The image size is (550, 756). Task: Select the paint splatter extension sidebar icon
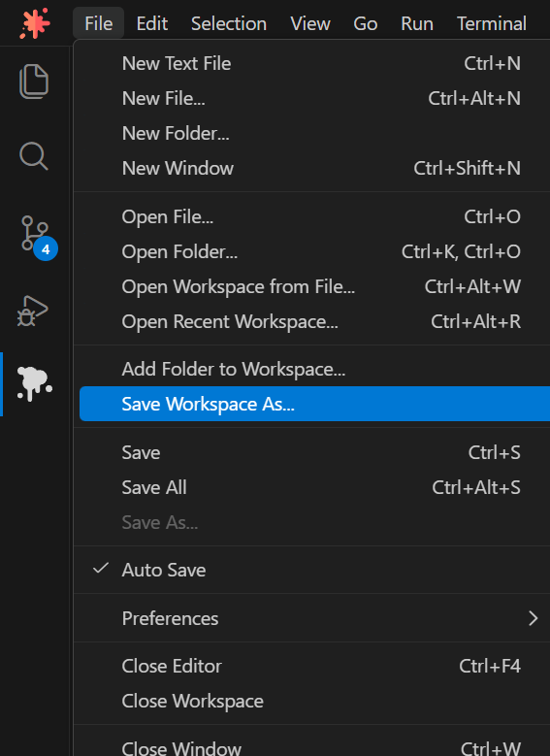point(34,383)
